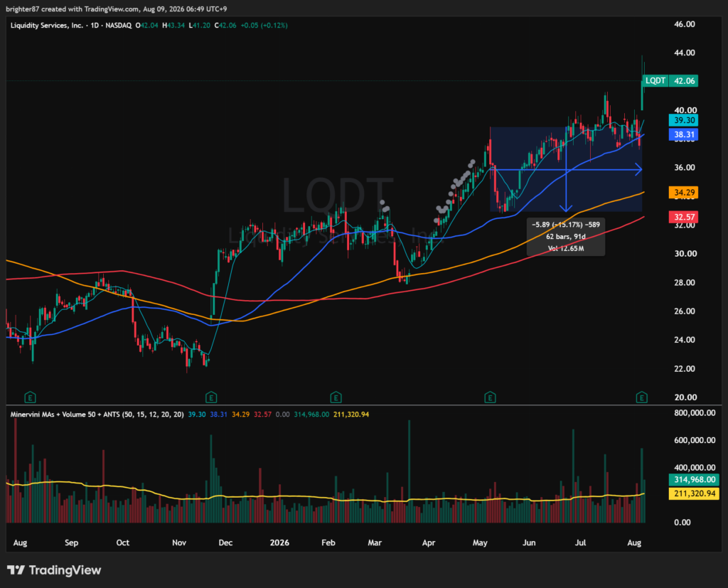Click the +0.05 (+0.12%) change in header

pos(264,26)
